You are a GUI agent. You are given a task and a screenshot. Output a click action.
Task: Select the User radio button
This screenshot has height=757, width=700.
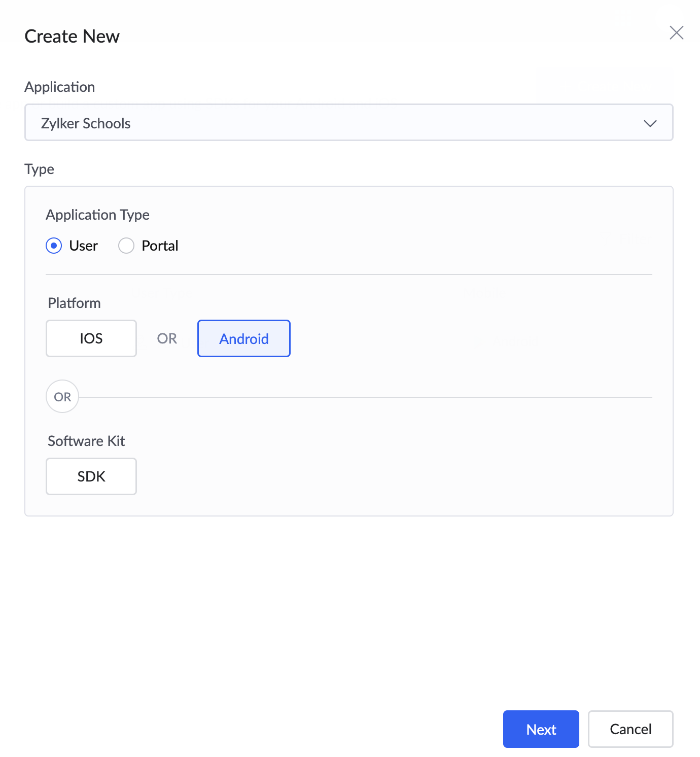click(x=54, y=246)
